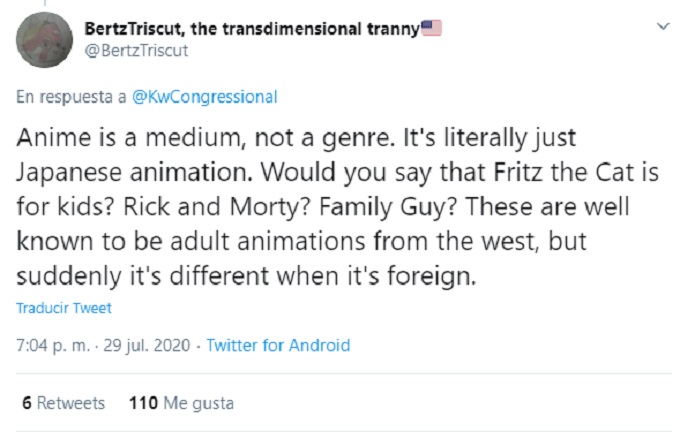Open the 7:04 p. m. timestamp link
This screenshot has width=680, height=432.
pyautogui.click(x=50, y=345)
